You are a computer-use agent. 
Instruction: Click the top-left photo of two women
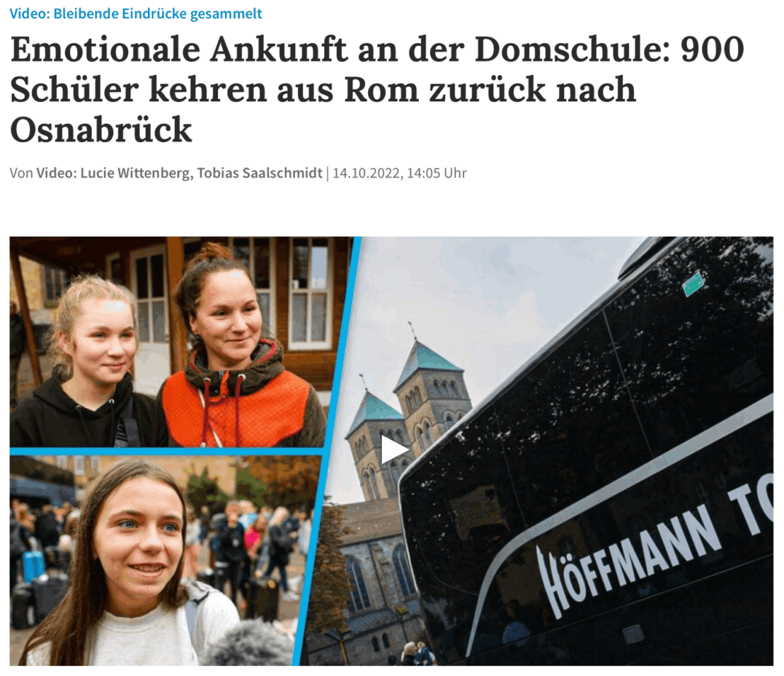click(x=175, y=342)
